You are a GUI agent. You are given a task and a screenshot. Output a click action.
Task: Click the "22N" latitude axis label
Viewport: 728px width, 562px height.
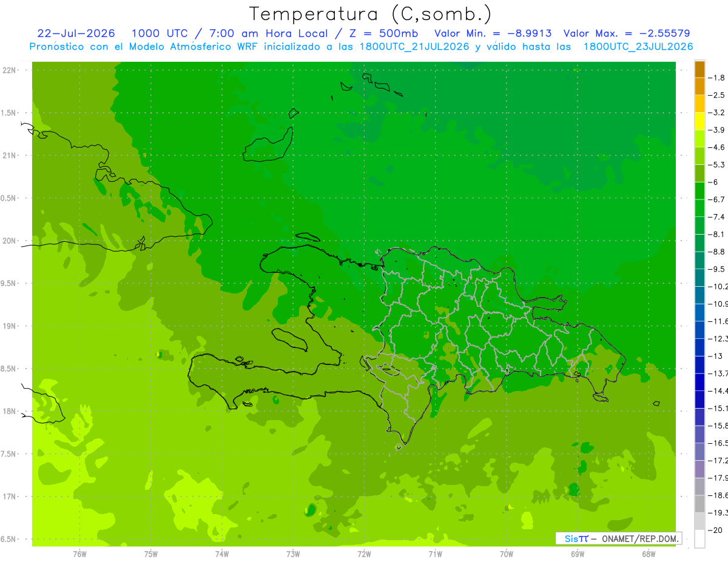[x=10, y=70]
